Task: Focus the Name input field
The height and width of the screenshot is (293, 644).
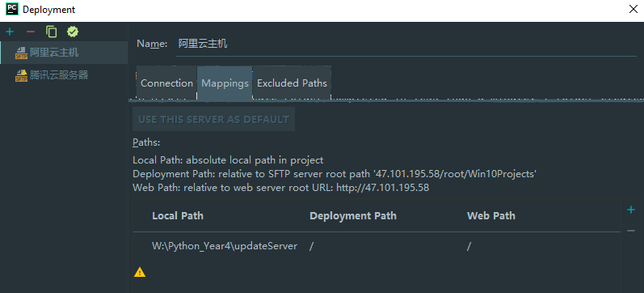Action: (x=406, y=44)
